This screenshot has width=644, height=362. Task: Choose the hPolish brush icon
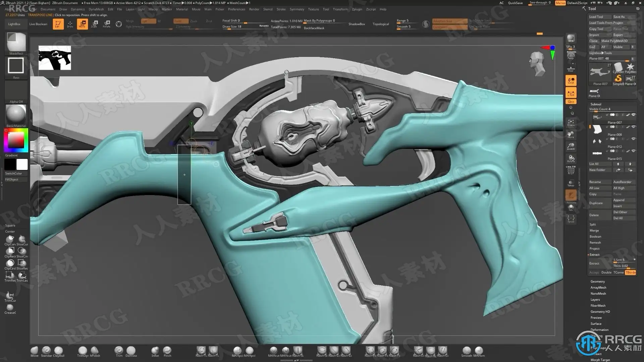pos(95,351)
